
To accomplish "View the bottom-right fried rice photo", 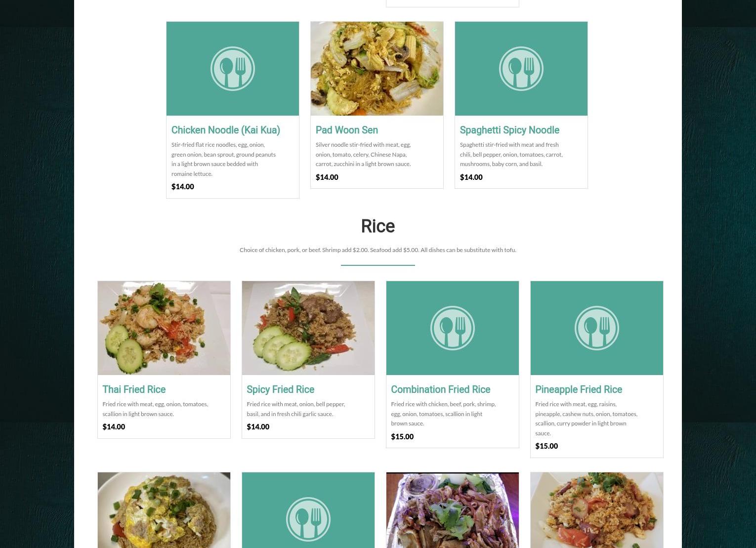I will tap(597, 510).
